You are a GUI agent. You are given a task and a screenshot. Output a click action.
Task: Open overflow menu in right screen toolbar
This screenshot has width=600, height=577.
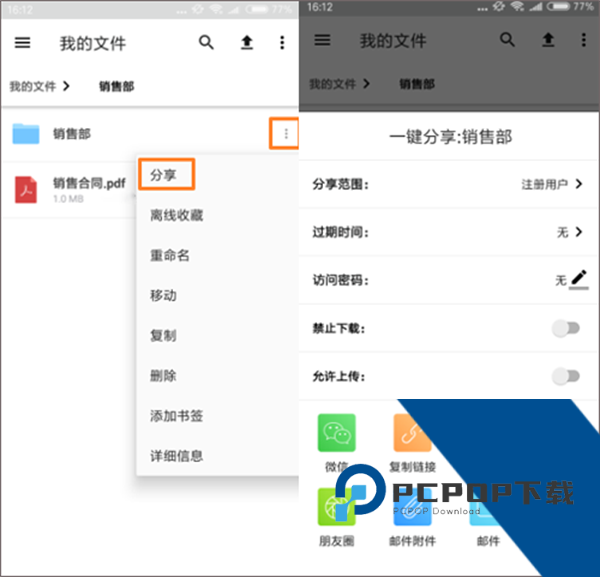584,40
